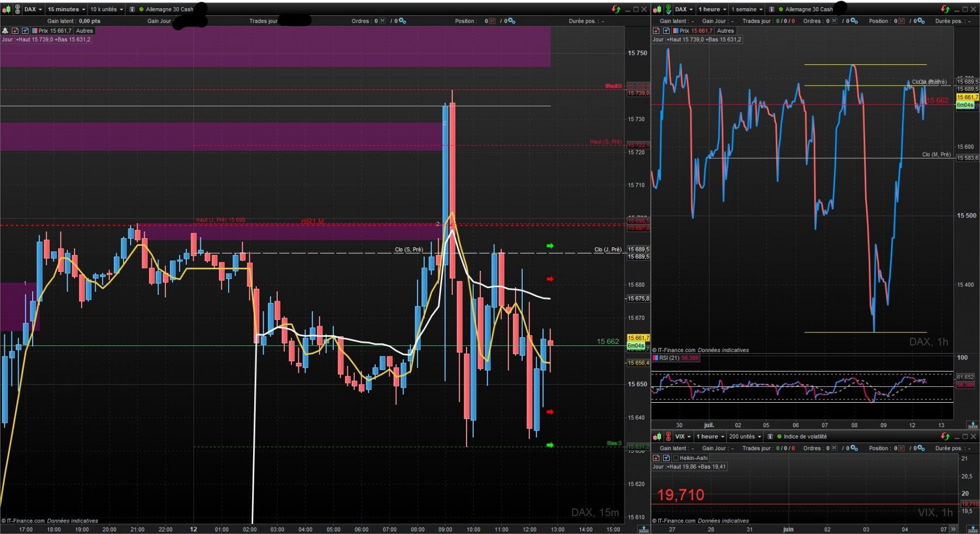Image resolution: width=980 pixels, height=534 pixels.
Task: Click the 10 k unités button
Action: point(107,9)
